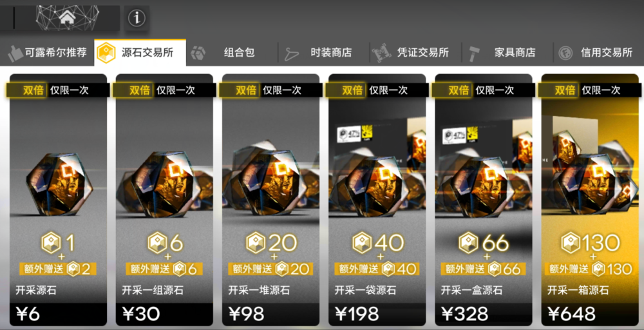The width and height of the screenshot is (644, 330).
Task: Click the hammer icon for 家具商店
Action: click(x=475, y=53)
